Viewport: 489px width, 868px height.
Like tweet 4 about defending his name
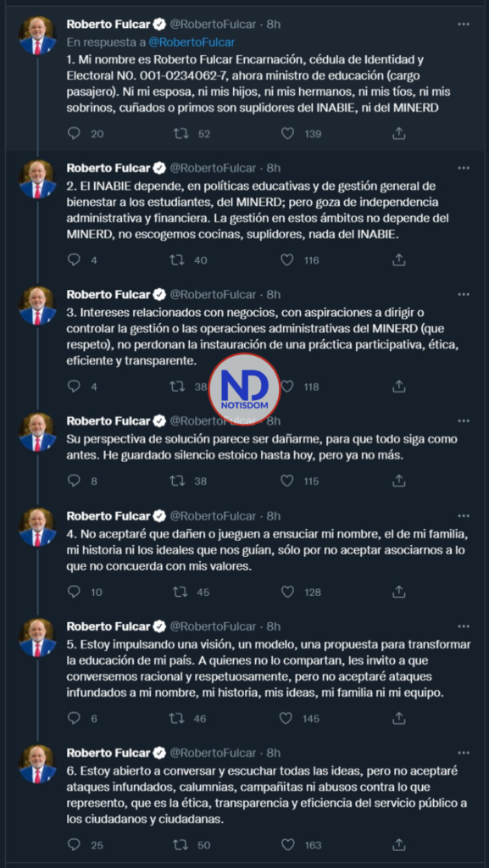click(286, 591)
